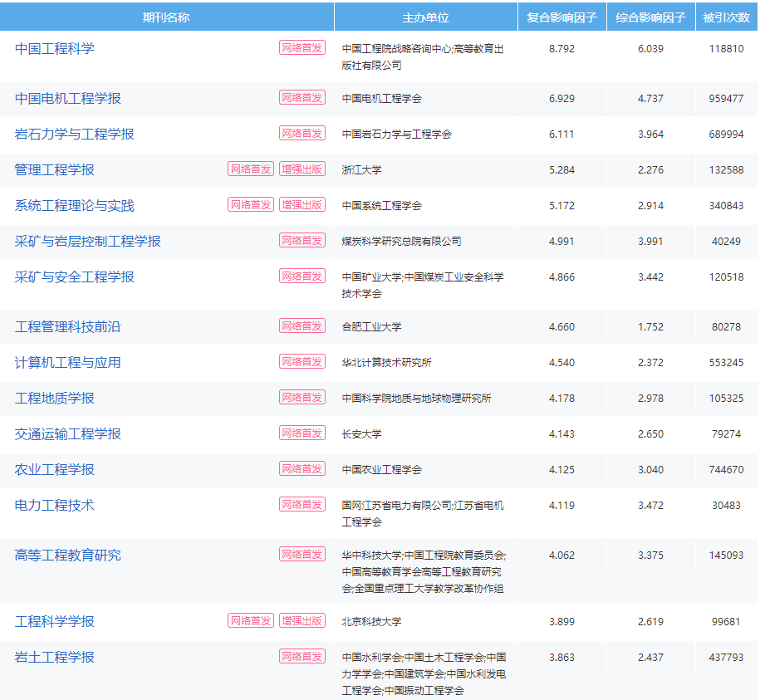Viewport: 765px width, 700px height.
Task: Select composite impact factor 3.899
Action: point(562,621)
